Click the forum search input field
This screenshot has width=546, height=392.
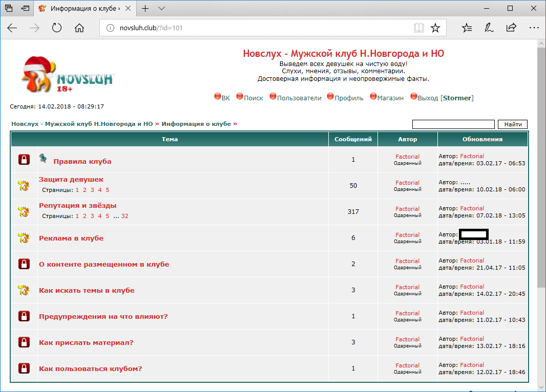tap(453, 124)
